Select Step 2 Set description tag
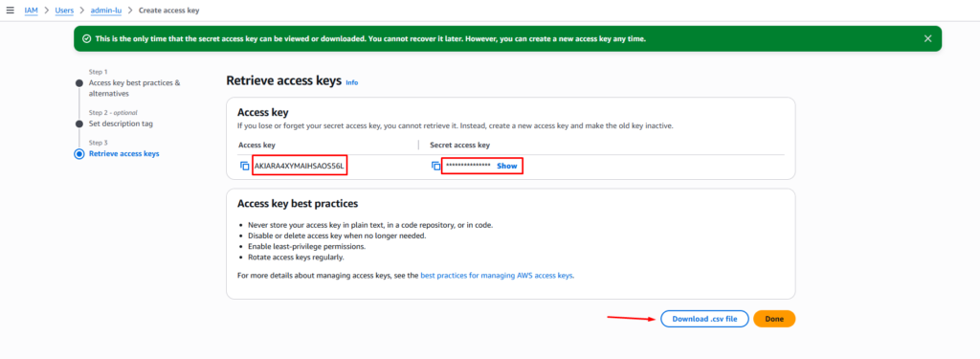This screenshot has height=359, width=980. point(121,123)
